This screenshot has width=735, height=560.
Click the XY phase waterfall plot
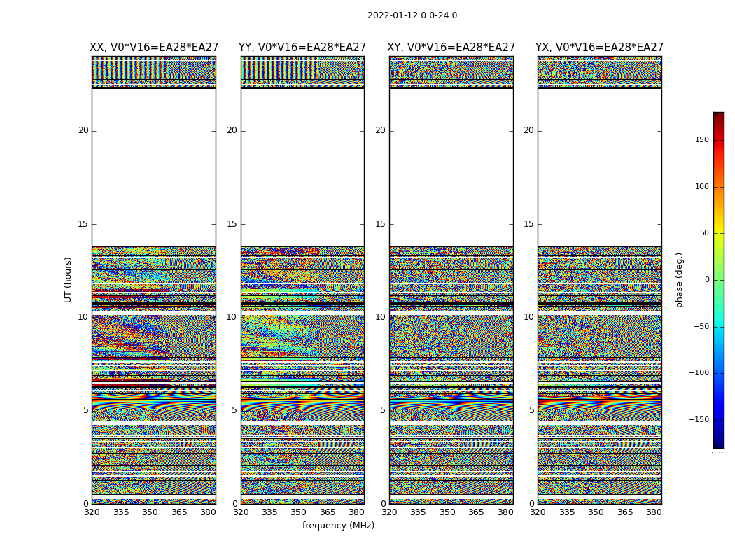click(x=451, y=280)
